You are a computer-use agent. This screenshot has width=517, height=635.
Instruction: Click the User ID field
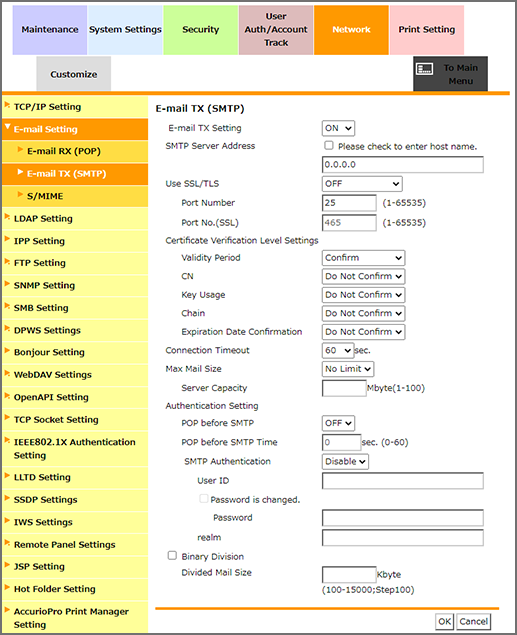pyautogui.click(x=403, y=481)
